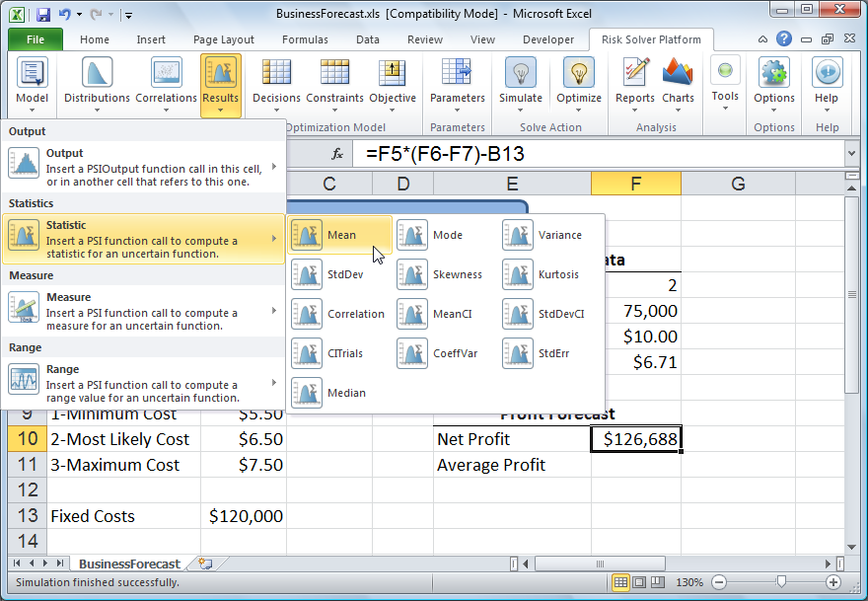Click the Optimize lightbulb icon
Viewport: 868px width, 601px height.
click(x=578, y=73)
